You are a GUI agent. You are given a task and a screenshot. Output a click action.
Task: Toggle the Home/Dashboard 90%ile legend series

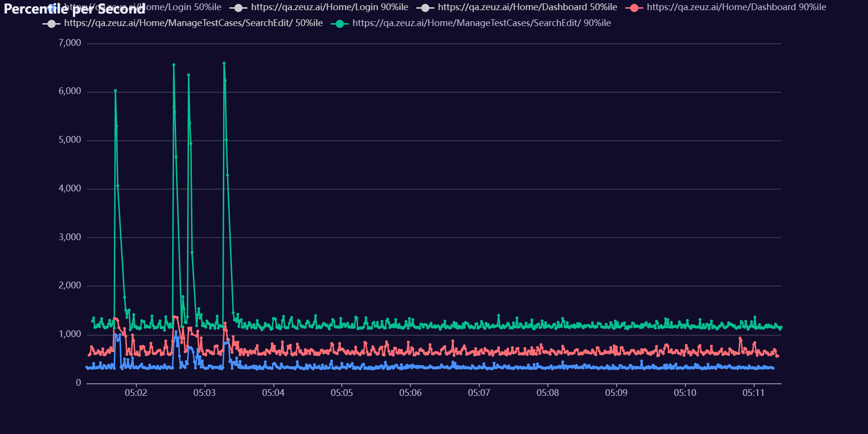click(726, 7)
